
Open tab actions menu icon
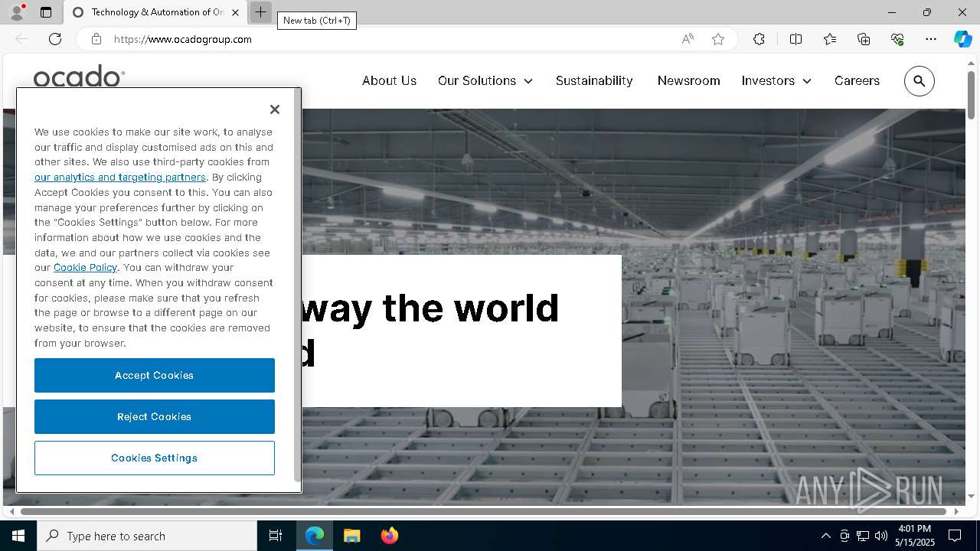(46, 12)
